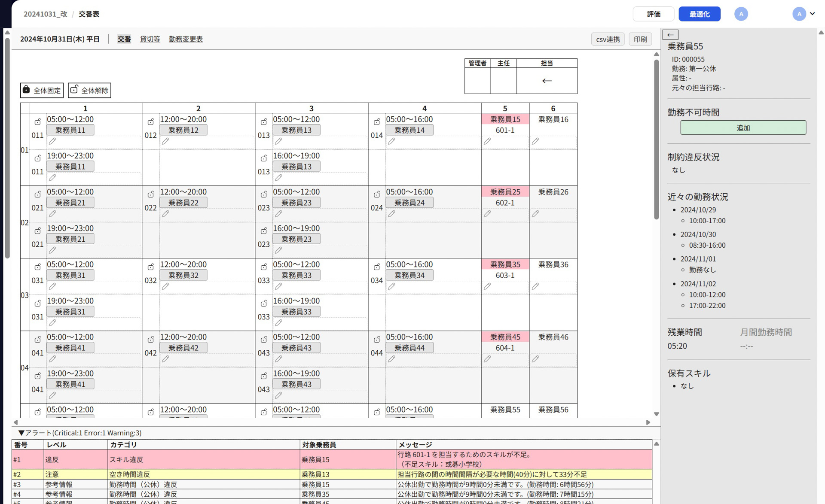The height and width of the screenshot is (504, 825).
Task: Collapse the アラート panel header
Action: tap(80, 433)
